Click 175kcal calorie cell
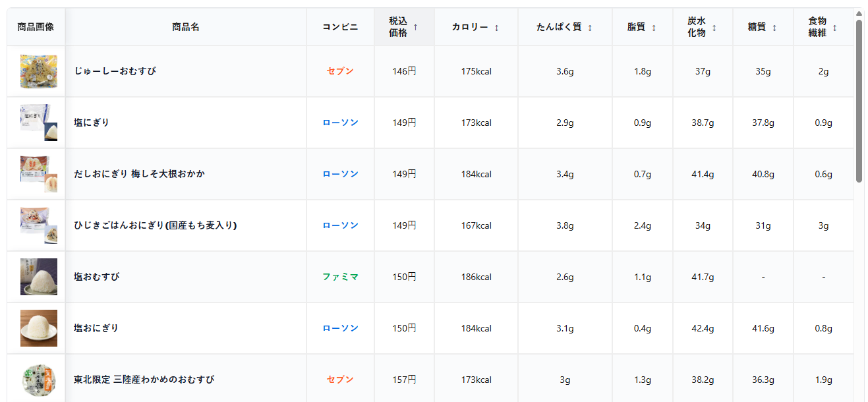This screenshot has height=402, width=868. (x=476, y=71)
